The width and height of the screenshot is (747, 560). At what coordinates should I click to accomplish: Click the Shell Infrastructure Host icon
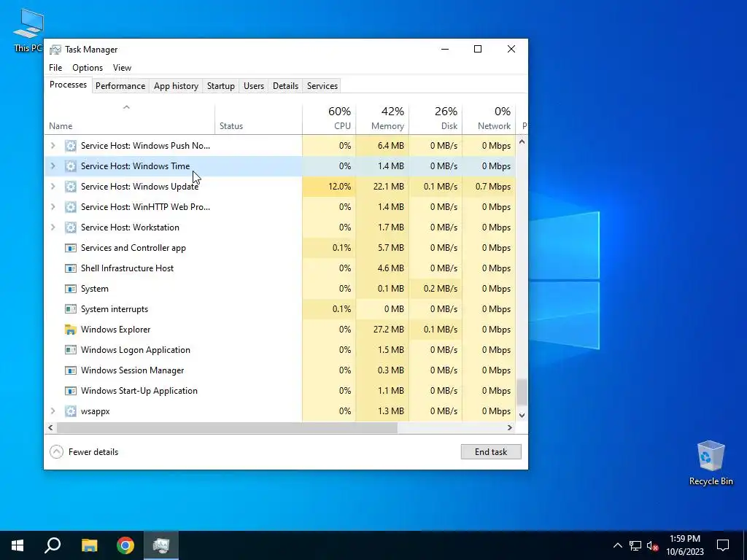pyautogui.click(x=71, y=268)
